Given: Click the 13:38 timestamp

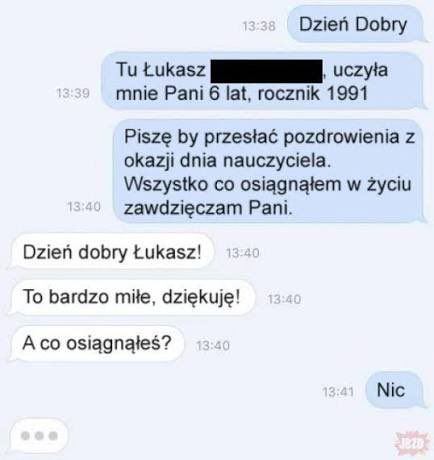Looking at the screenshot, I should coord(259,26).
